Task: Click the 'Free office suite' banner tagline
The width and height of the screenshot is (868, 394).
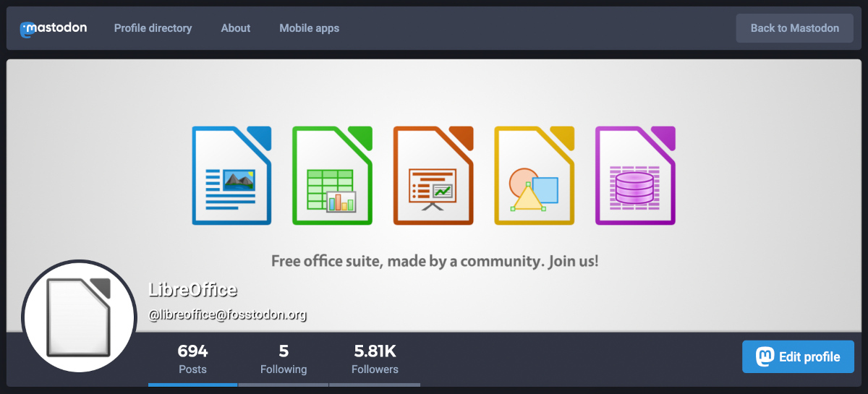Action: 435,261
